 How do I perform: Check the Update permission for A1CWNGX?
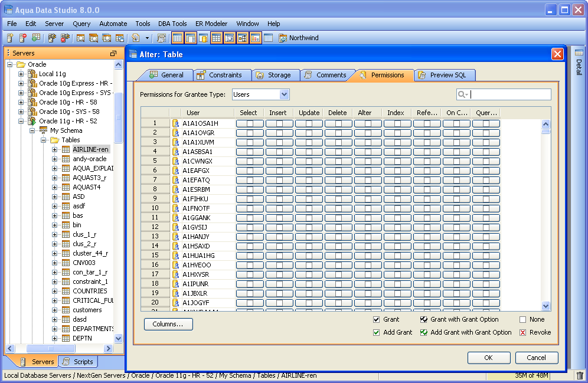pyautogui.click(x=309, y=161)
